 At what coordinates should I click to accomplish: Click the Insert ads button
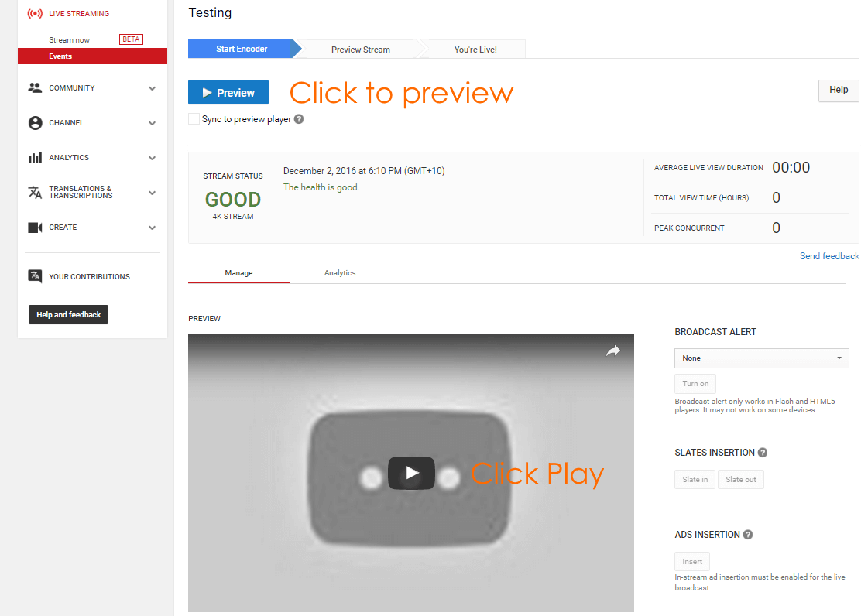692,562
